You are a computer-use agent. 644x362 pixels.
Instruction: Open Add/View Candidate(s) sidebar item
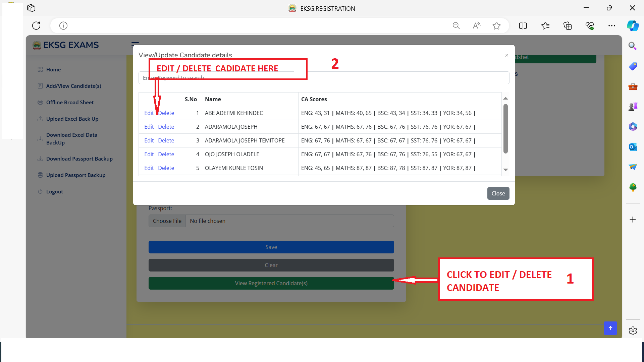(x=73, y=86)
